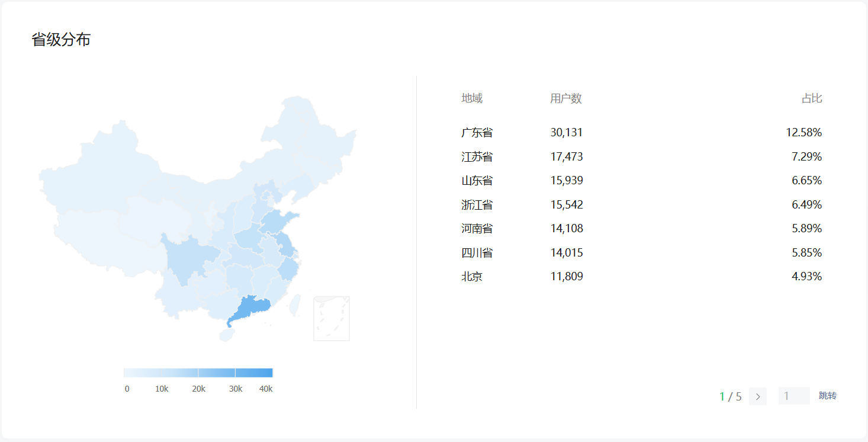The height and width of the screenshot is (442, 868).
Task: Focus the page number input field
Action: click(x=794, y=396)
